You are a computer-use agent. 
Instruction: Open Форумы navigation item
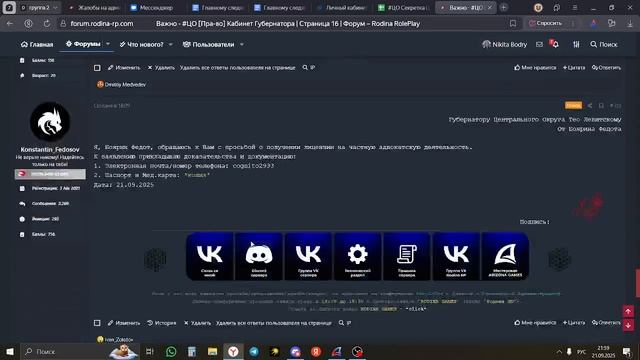click(83, 44)
